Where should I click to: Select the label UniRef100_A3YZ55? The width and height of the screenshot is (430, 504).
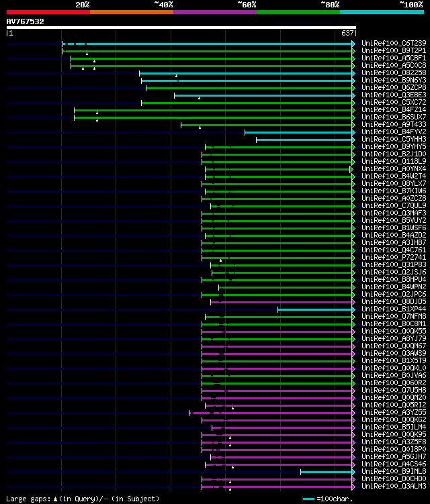pos(394,413)
